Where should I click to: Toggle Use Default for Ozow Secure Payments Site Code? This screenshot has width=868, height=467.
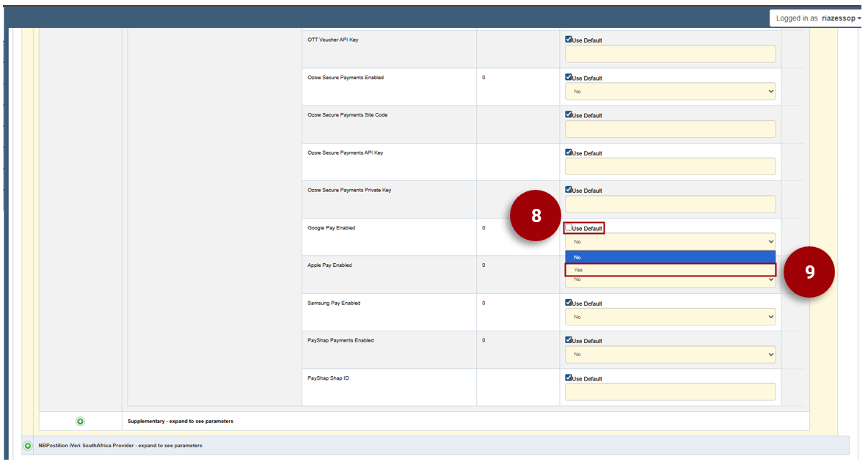(569, 115)
